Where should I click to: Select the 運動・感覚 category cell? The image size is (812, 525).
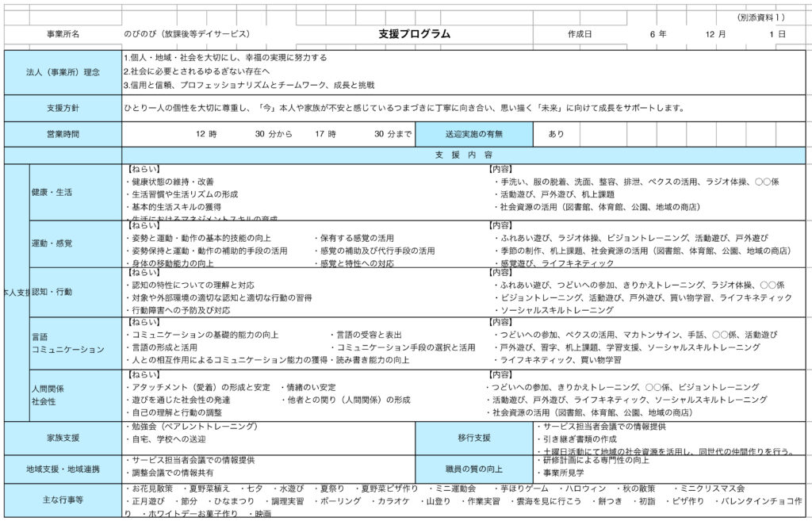click(x=75, y=243)
